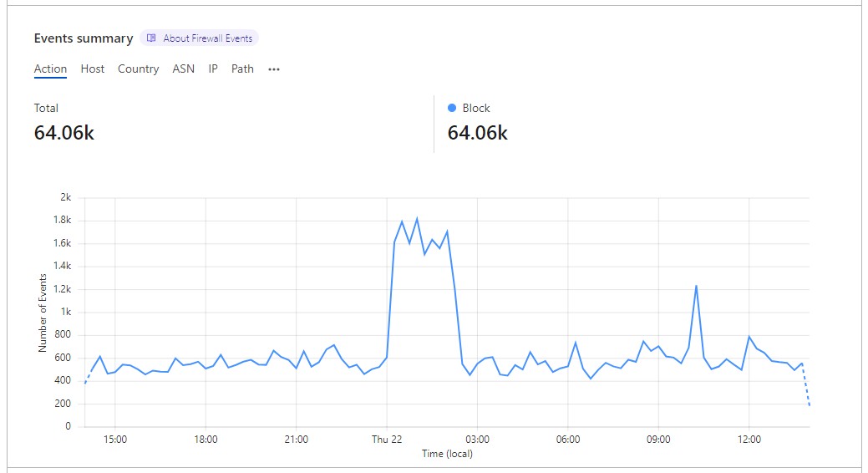Expand more tabs via the ellipsis icon
868x473 pixels.
[x=274, y=69]
